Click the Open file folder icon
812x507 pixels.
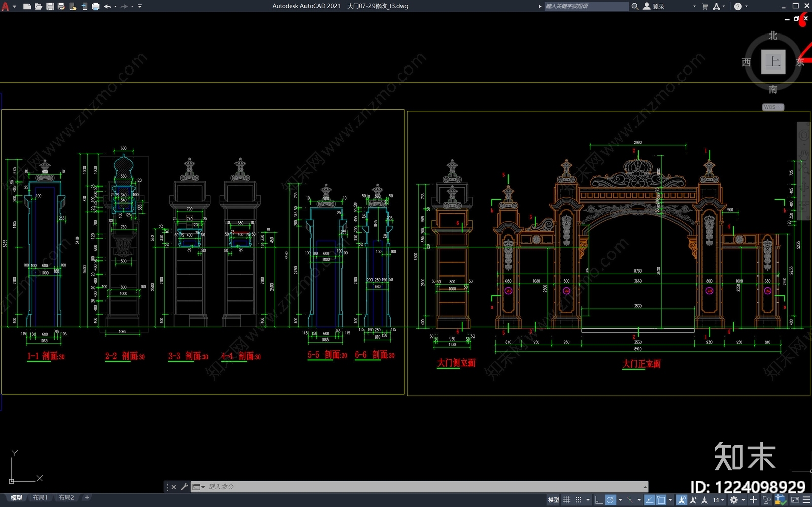tap(38, 6)
